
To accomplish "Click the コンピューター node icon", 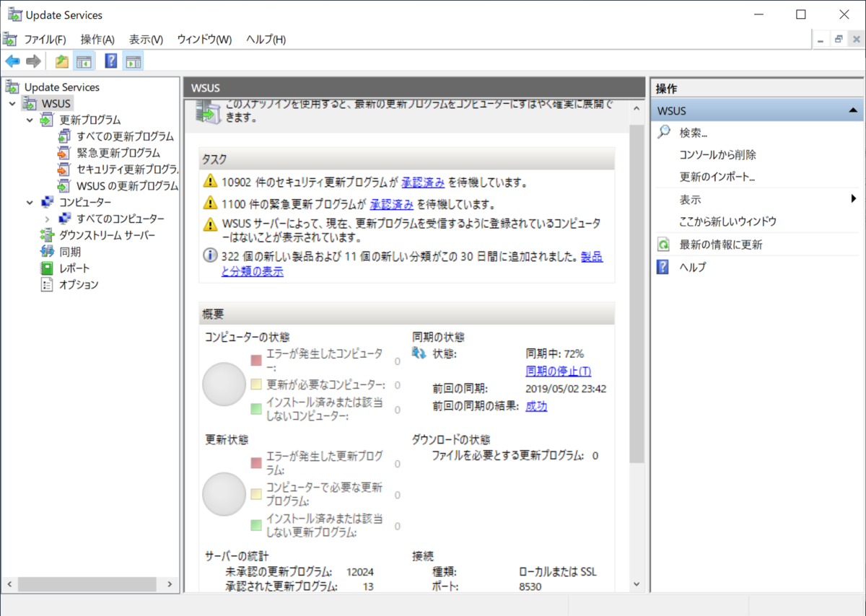I will [x=48, y=202].
